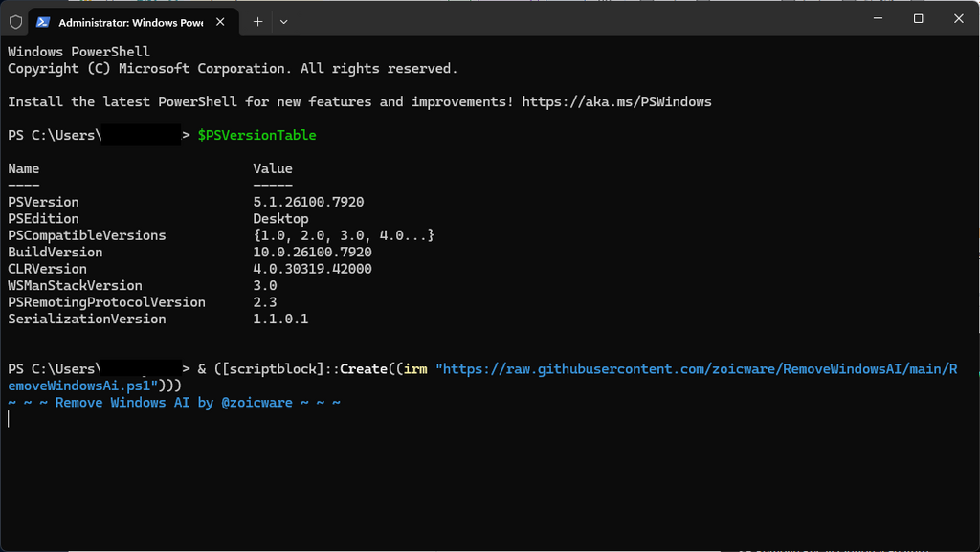Image resolution: width=980 pixels, height=552 pixels.
Task: Maximize the terminal window
Action: (918, 19)
